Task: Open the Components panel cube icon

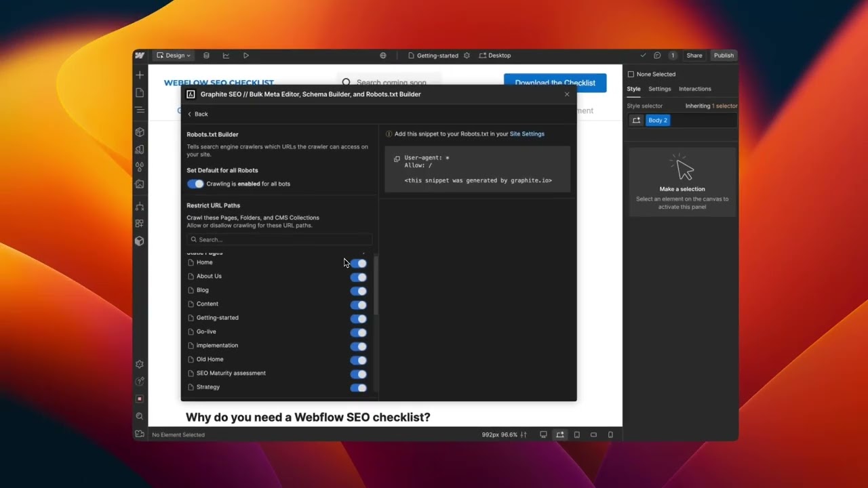Action: tap(140, 132)
